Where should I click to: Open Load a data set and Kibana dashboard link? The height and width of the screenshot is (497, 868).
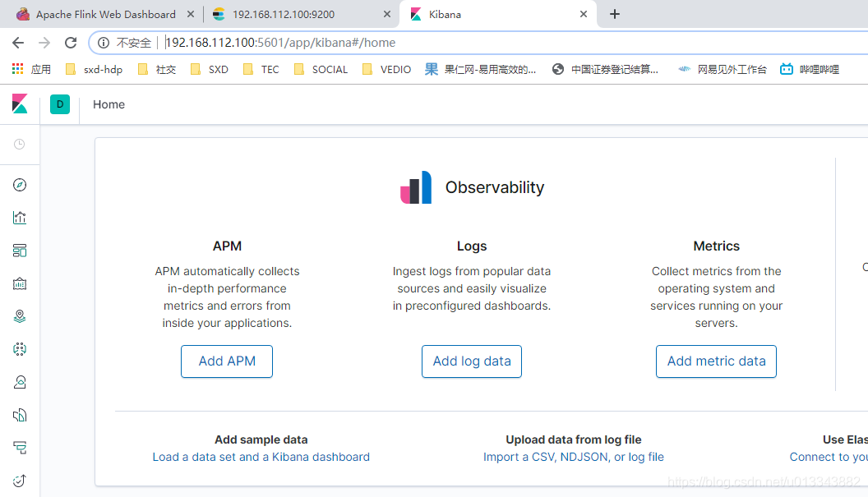pyautogui.click(x=261, y=457)
